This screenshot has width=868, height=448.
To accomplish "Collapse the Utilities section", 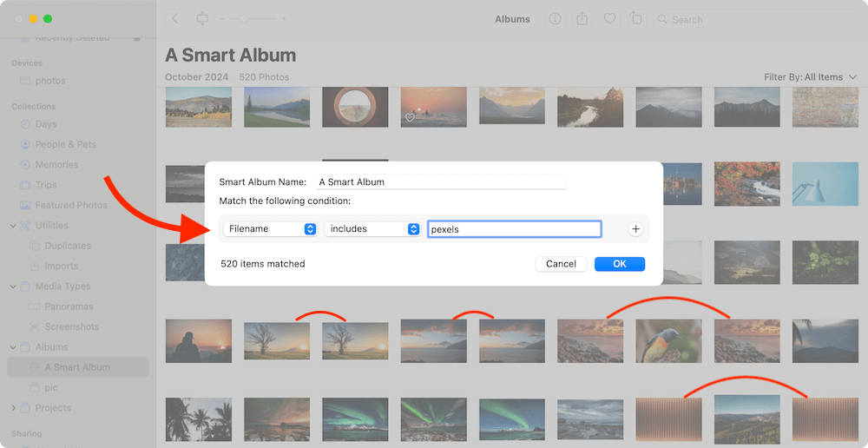I will coord(13,226).
